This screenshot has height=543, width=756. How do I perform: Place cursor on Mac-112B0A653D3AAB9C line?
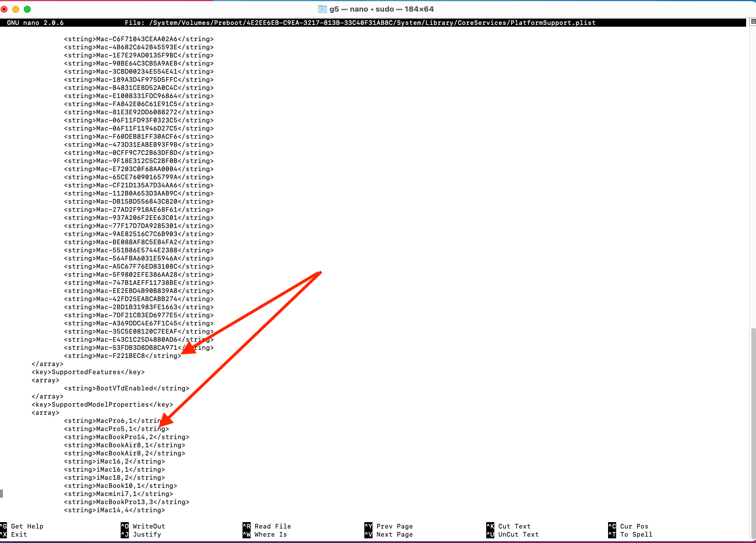tap(139, 193)
